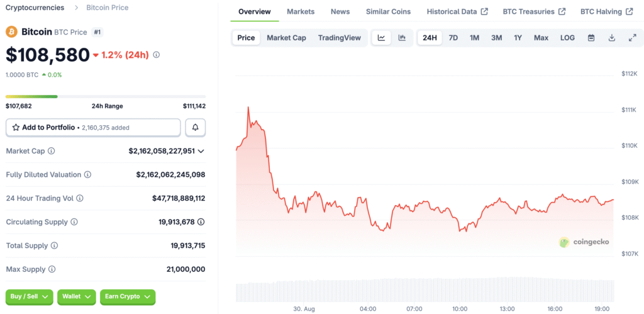This screenshot has height=314, width=644.
Task: Expand the Market Cap chevron
Action: click(x=201, y=151)
